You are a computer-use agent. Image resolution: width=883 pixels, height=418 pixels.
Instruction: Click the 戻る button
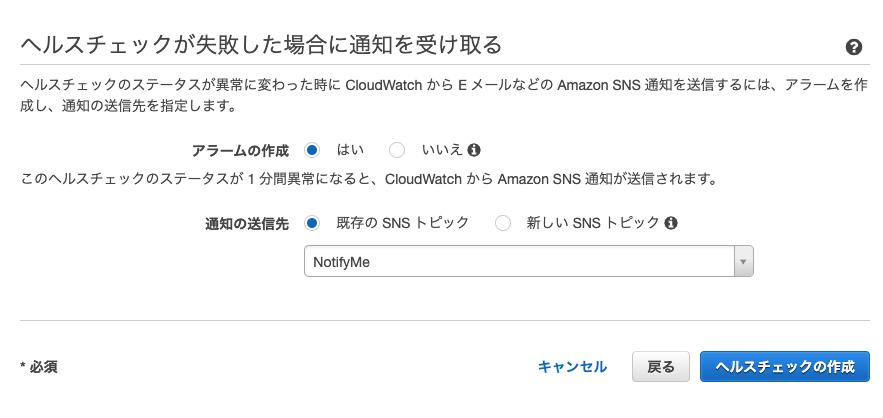tap(661, 367)
